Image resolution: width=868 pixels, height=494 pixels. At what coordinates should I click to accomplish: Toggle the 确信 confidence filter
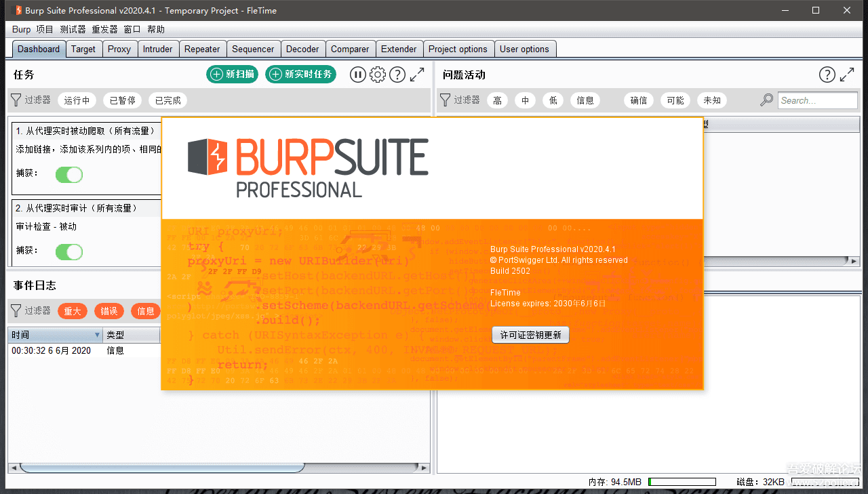(638, 100)
